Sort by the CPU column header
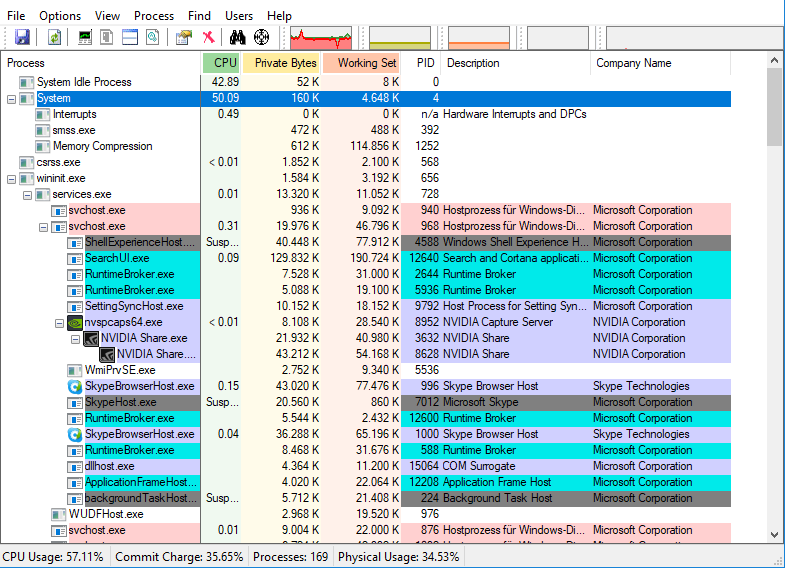The height and width of the screenshot is (568, 785). coord(221,63)
